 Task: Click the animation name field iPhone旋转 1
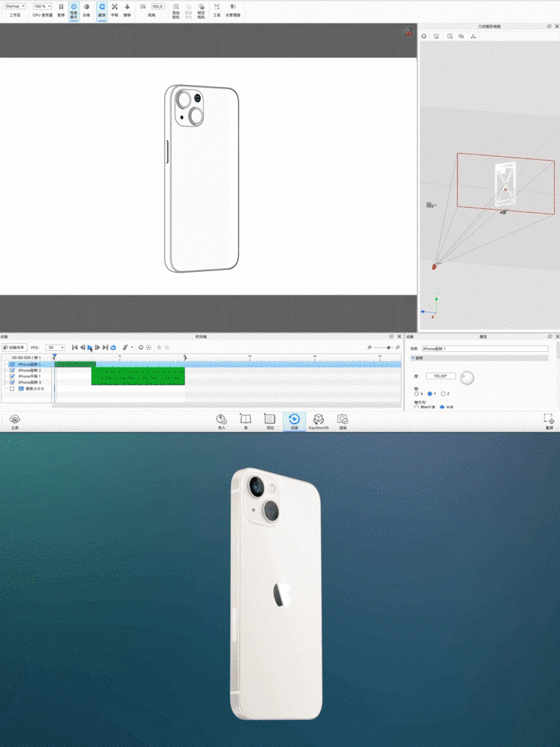pyautogui.click(x=484, y=348)
